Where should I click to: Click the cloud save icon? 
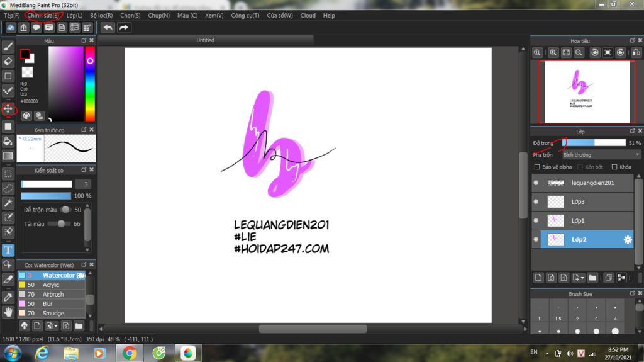click(11, 28)
